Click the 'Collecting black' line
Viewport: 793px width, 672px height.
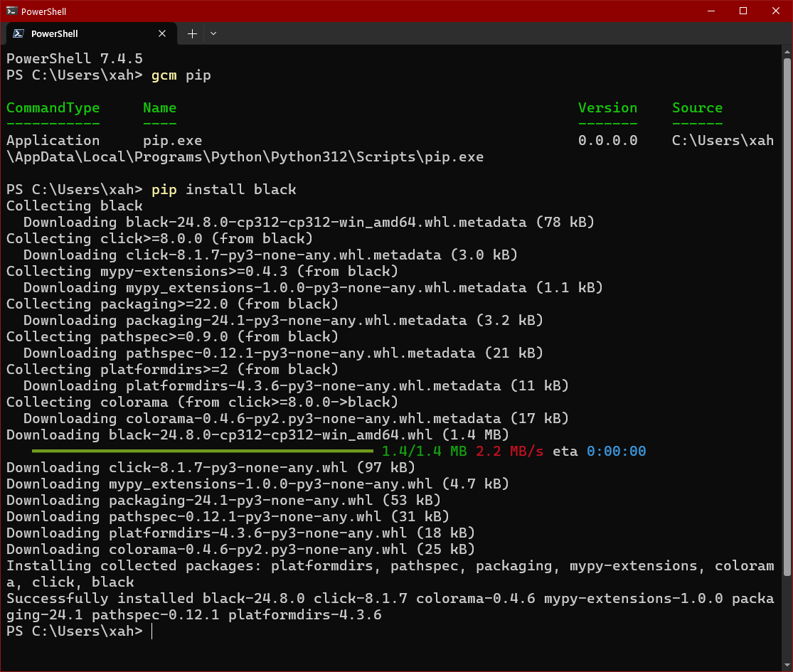pyautogui.click(x=75, y=206)
